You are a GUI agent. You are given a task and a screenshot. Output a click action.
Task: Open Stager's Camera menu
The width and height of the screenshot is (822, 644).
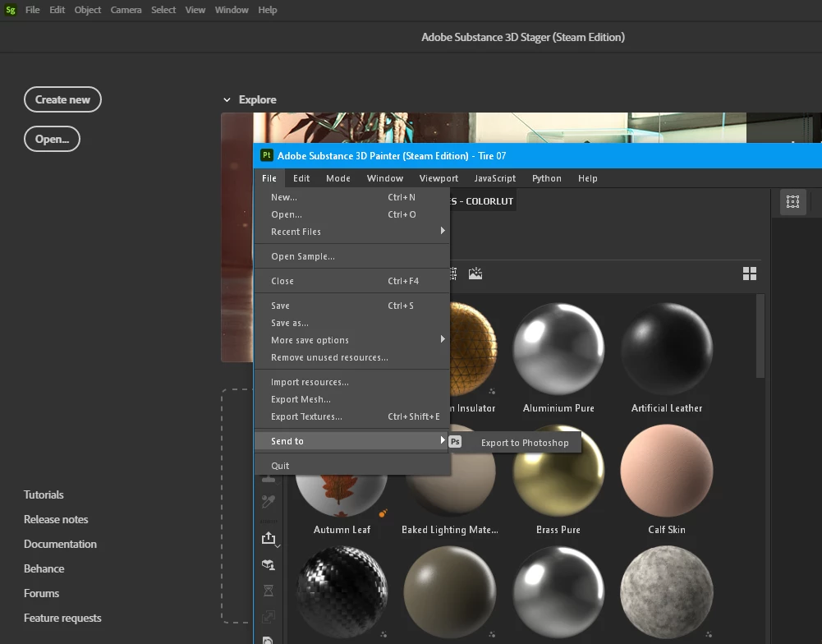126,9
